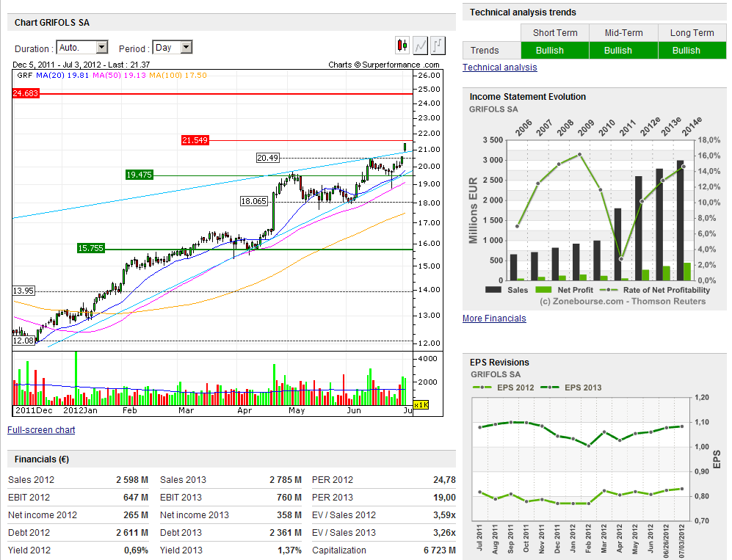
Task: Click the Bullish cell under Mid-Term
Action: point(623,51)
